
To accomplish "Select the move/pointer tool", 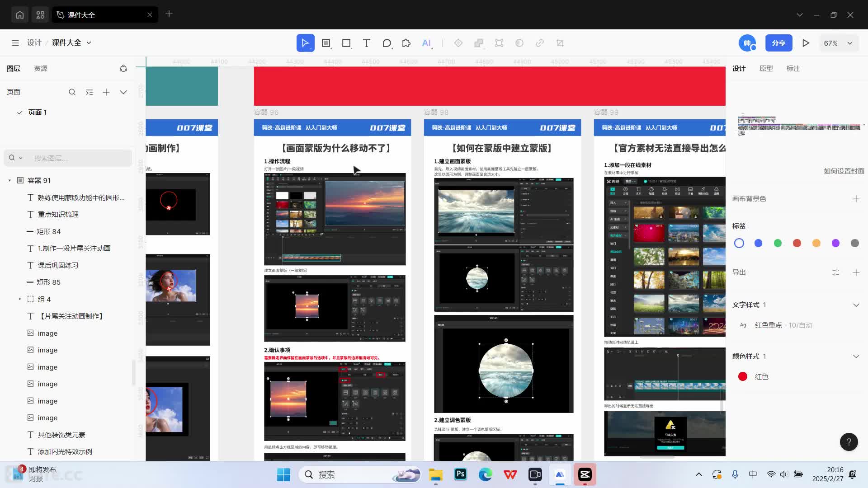I will point(305,43).
